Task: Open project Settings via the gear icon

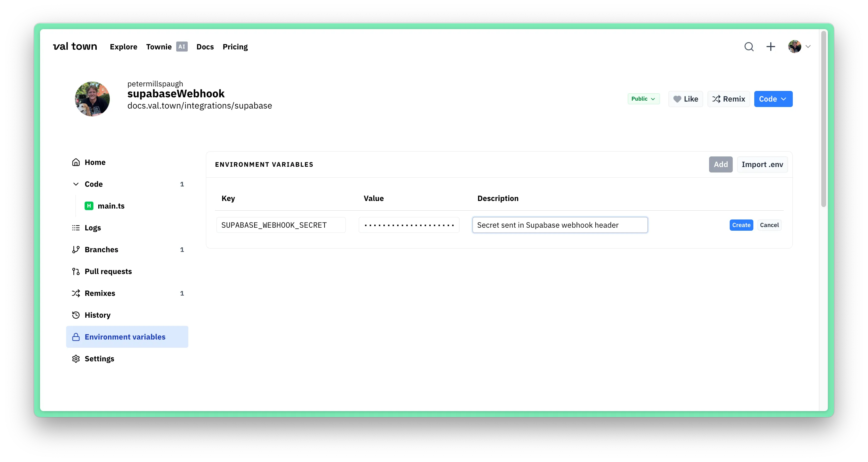Action: pos(76,358)
